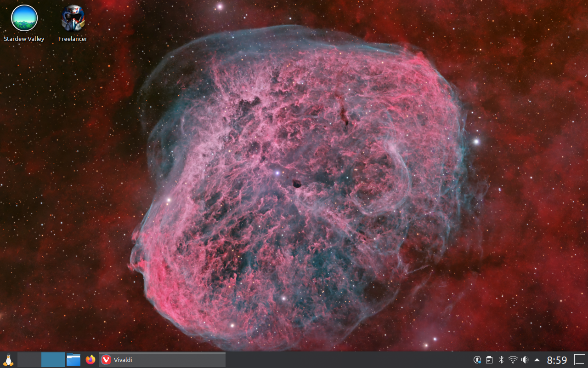Open the software updates tray icon
The width and height of the screenshot is (588, 368).
[x=478, y=360]
